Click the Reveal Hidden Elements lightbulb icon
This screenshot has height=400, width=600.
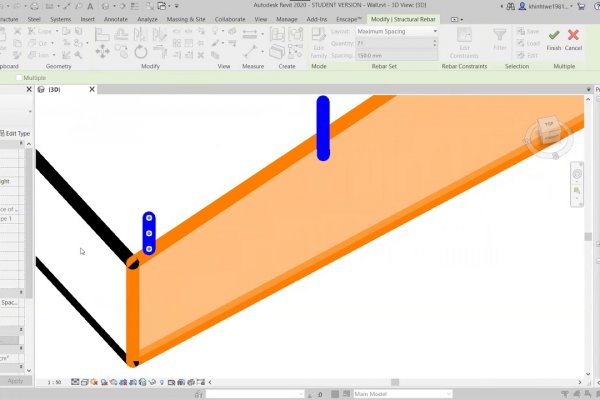(x=162, y=382)
